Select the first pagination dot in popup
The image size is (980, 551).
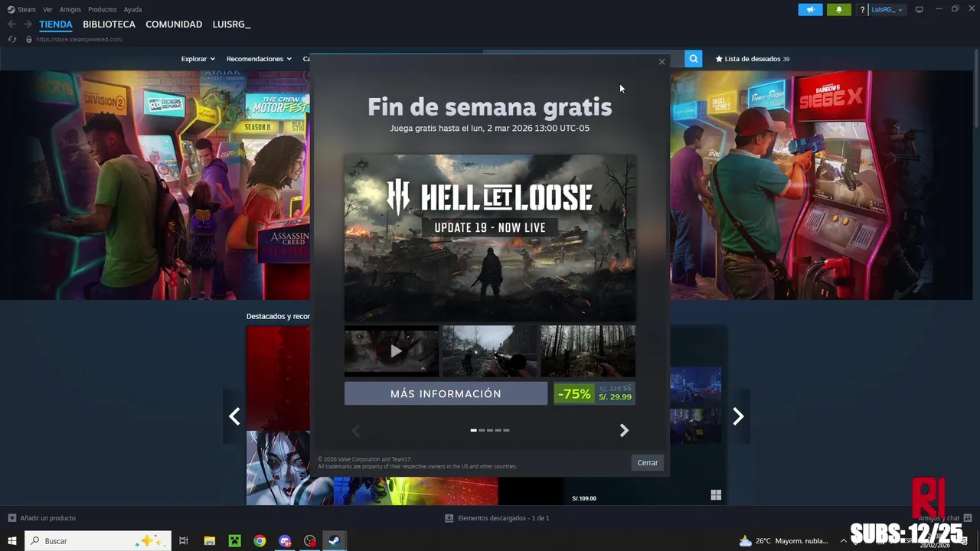click(474, 431)
